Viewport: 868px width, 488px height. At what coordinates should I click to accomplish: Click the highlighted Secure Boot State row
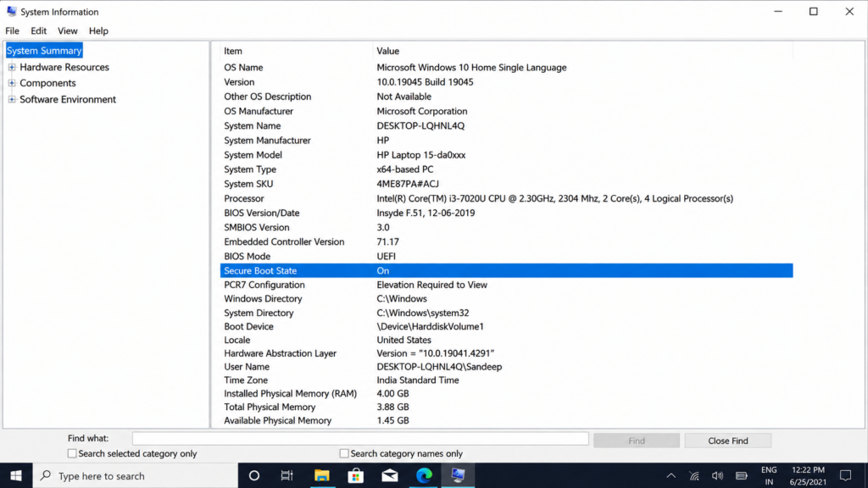click(507, 270)
